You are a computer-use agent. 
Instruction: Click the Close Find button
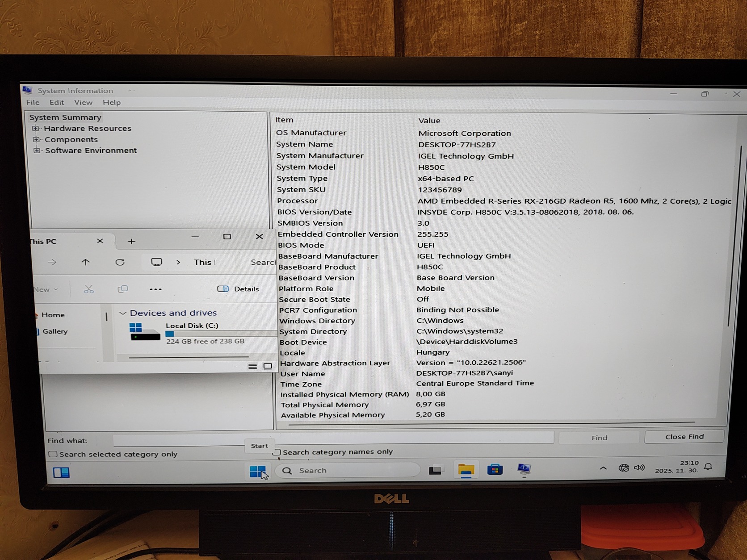point(684,436)
